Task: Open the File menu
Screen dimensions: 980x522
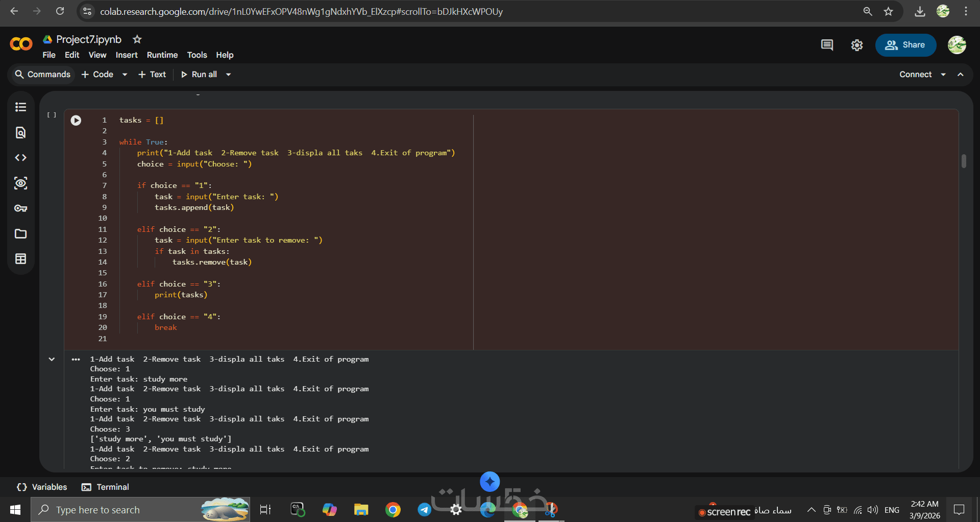Action: tap(49, 55)
